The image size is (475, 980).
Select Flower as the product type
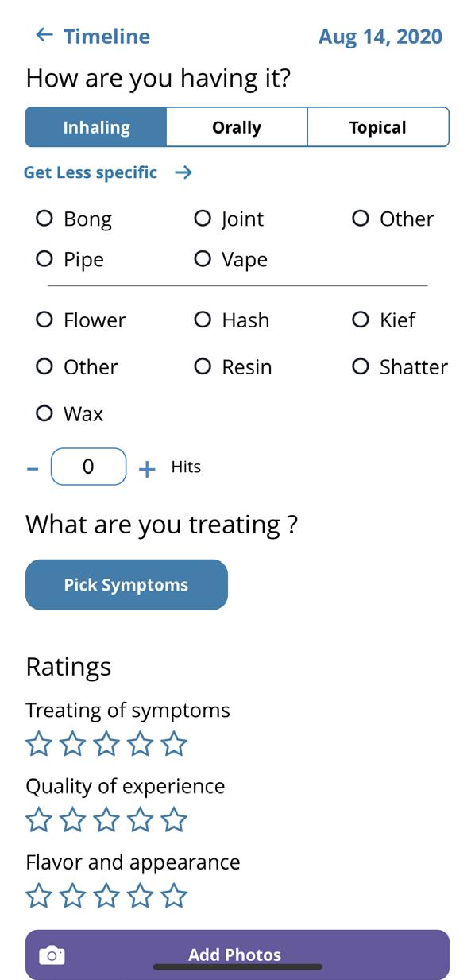[x=44, y=320]
